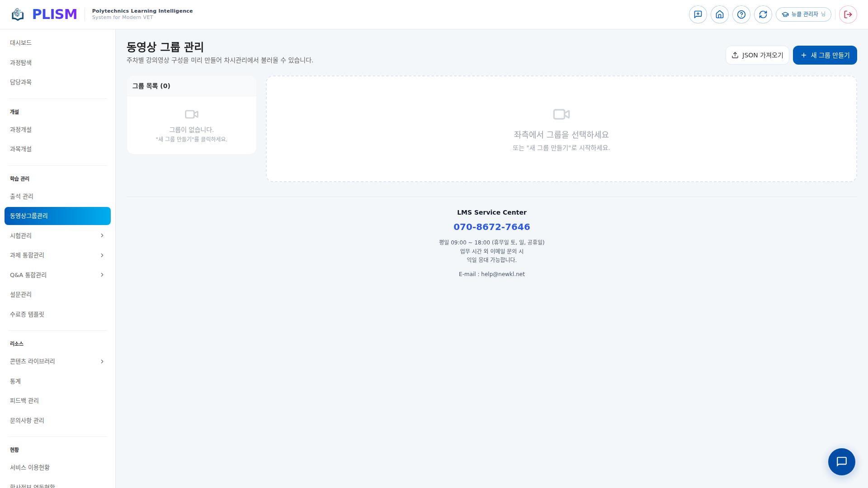Click the 새 그룹 만들기 button

pos(824,55)
